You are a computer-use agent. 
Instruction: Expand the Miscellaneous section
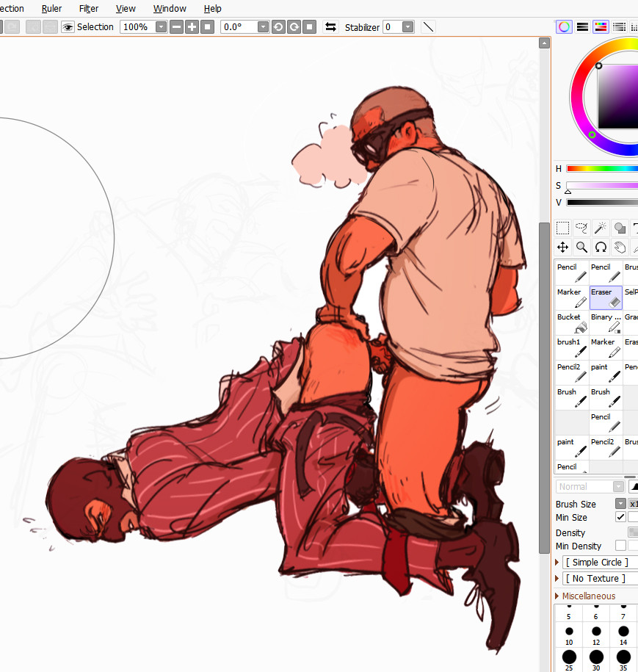click(557, 596)
